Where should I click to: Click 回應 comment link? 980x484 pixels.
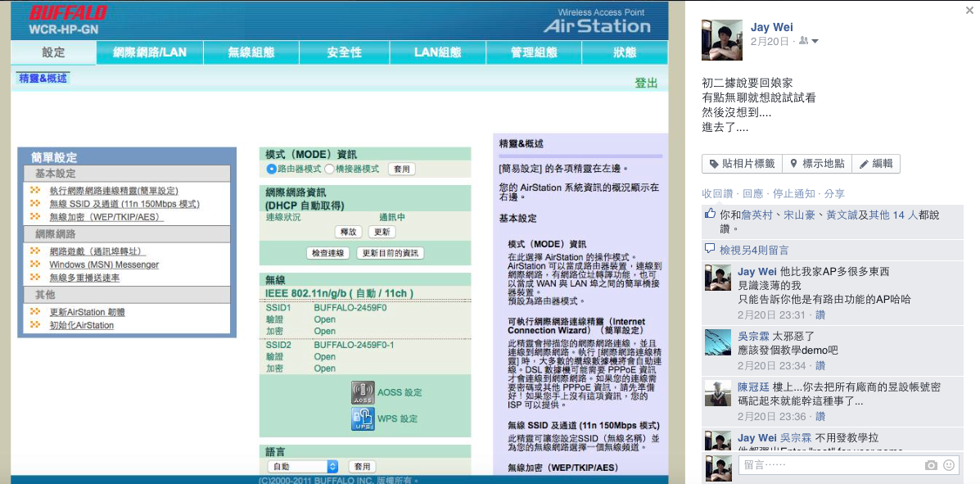coord(753,194)
